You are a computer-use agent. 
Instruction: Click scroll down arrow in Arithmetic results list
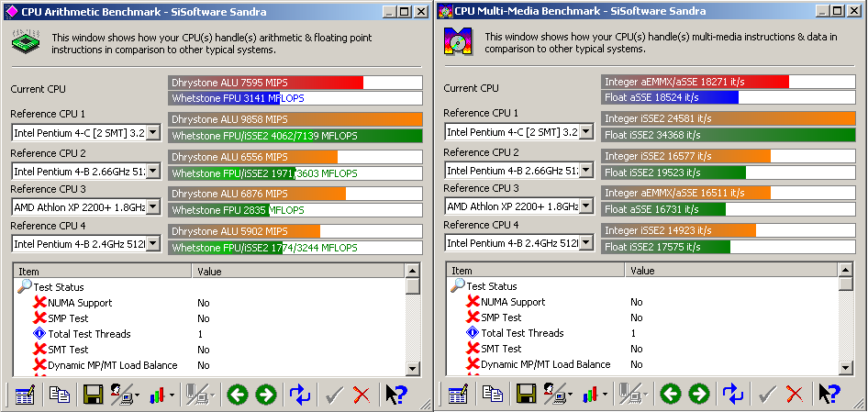[x=414, y=368]
